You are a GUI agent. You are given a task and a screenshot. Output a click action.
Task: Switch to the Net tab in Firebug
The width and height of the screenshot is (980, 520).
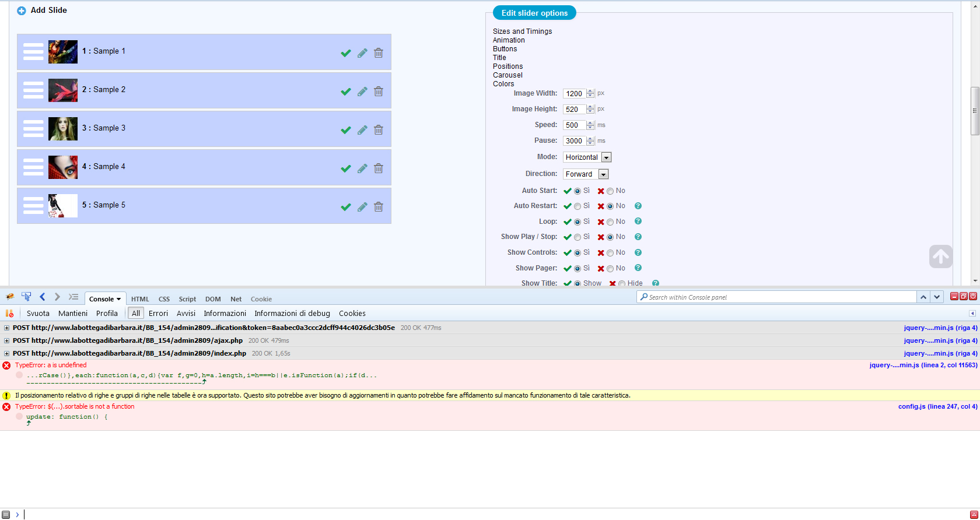point(236,299)
